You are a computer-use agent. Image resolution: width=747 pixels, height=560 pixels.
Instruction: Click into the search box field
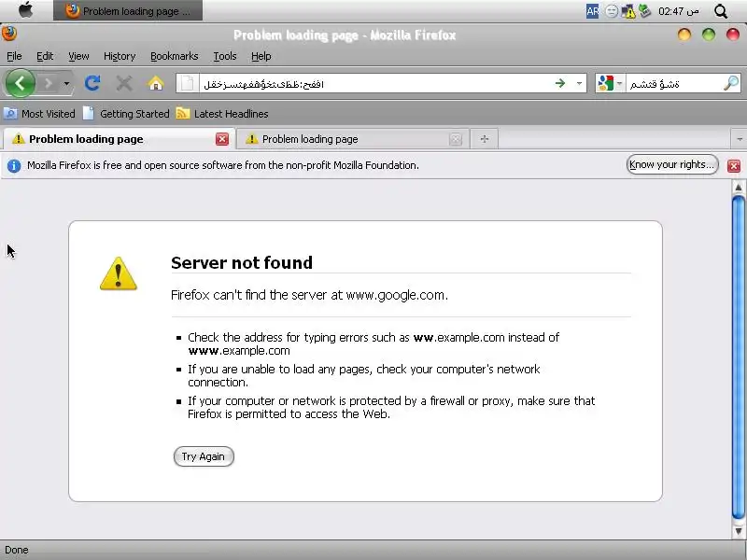point(673,84)
